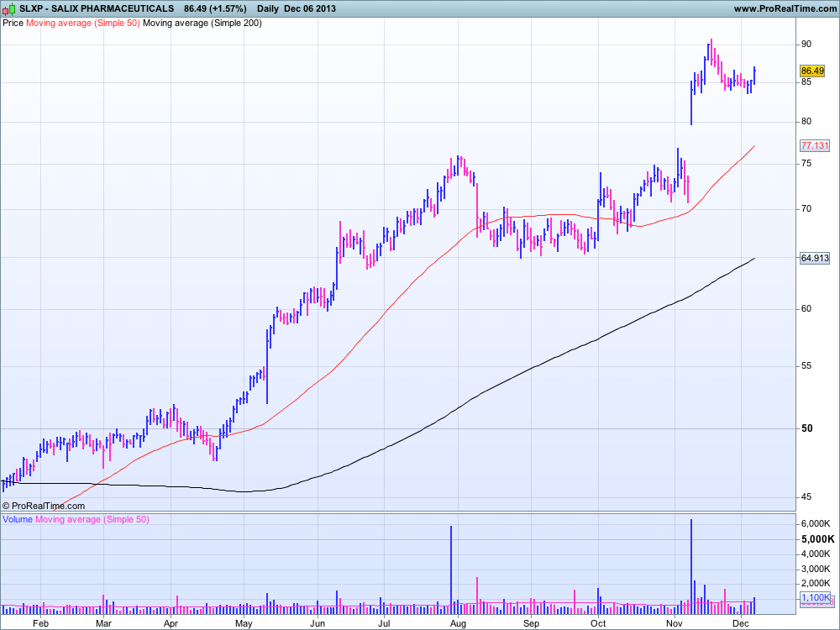Click the Nov month label on time axis

675,623
